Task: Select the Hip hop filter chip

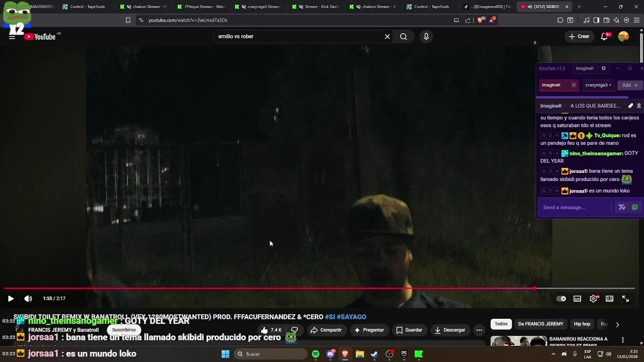Action: click(582, 324)
